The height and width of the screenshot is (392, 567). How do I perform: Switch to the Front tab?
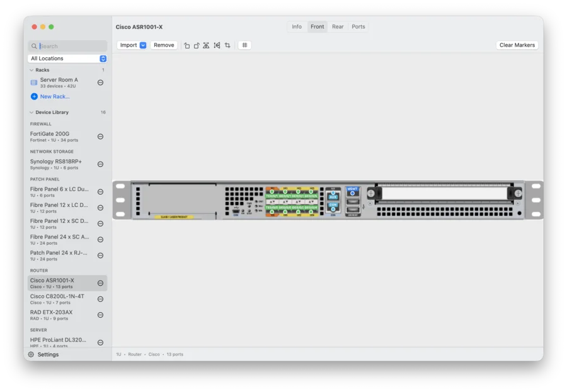pyautogui.click(x=317, y=26)
